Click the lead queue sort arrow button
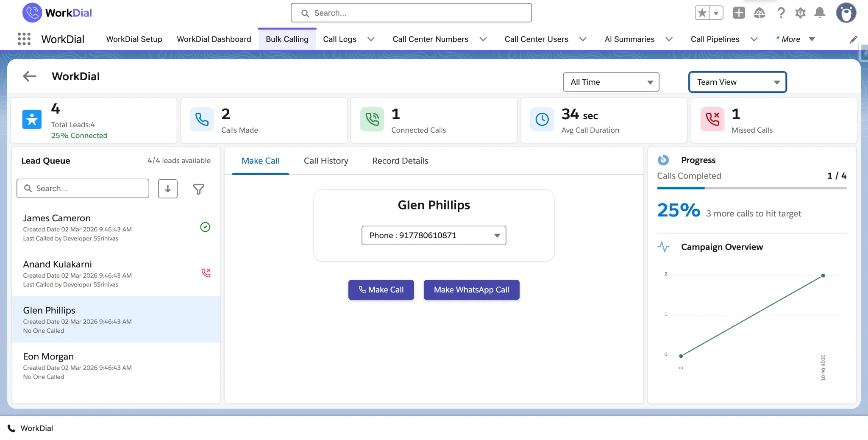 click(168, 189)
